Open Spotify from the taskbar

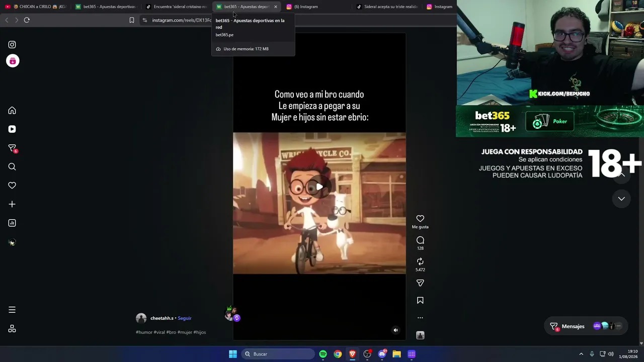(323, 354)
